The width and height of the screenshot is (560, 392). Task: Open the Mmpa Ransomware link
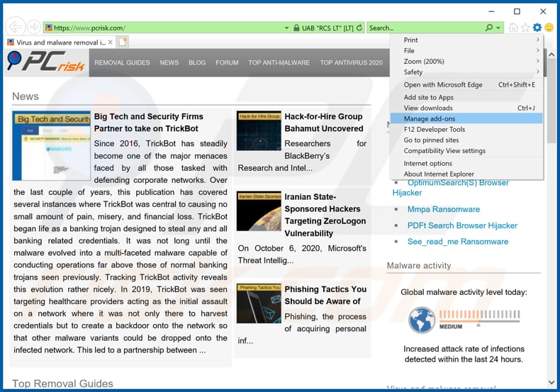point(443,209)
